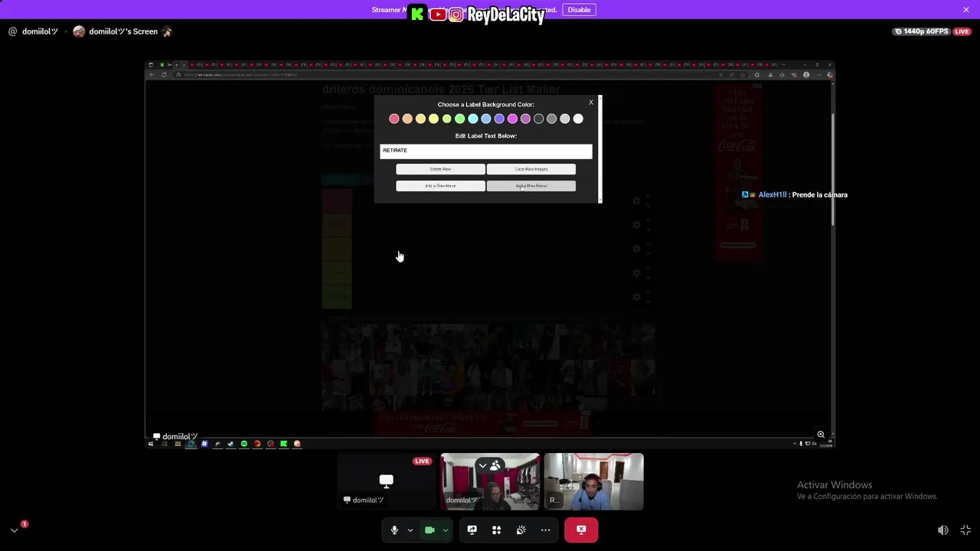Expand the chevron with notification badge
This screenshot has width=980, height=551.
[x=14, y=530]
